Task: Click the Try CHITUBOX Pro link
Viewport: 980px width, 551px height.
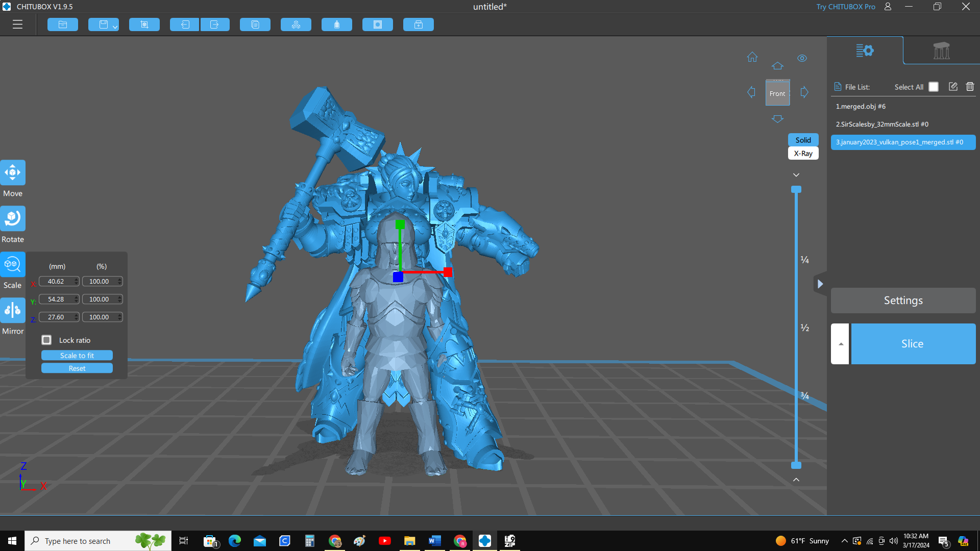Action: [x=846, y=7]
